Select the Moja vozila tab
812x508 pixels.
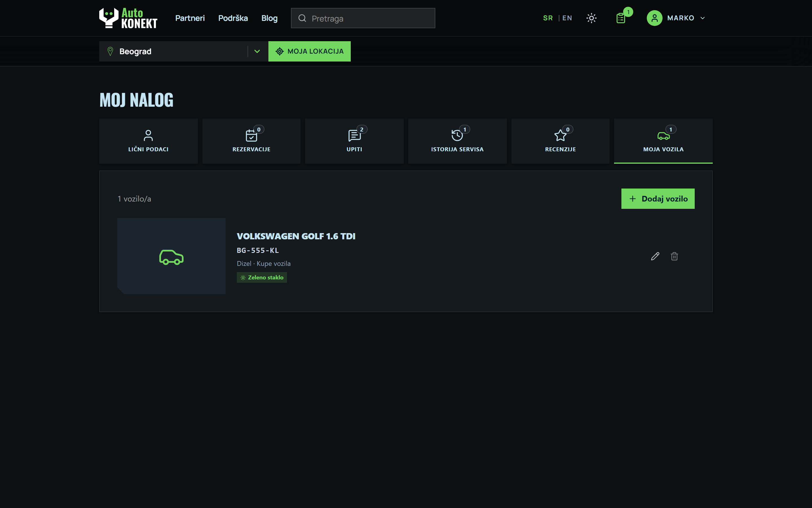(x=663, y=141)
